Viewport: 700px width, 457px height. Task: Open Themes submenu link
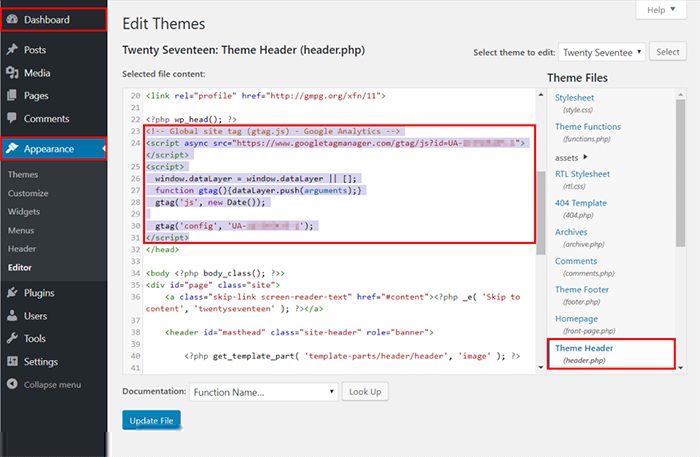[x=23, y=174]
